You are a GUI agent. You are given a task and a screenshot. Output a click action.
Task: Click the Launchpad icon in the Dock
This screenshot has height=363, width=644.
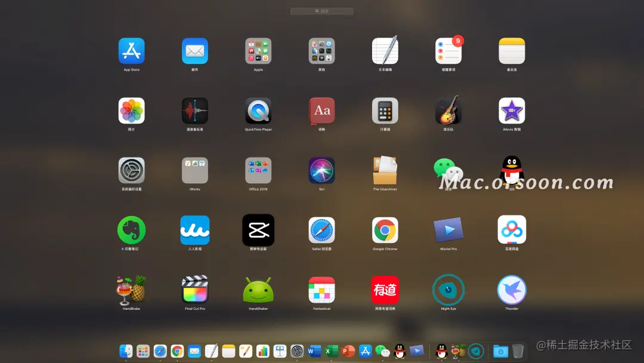point(143,351)
